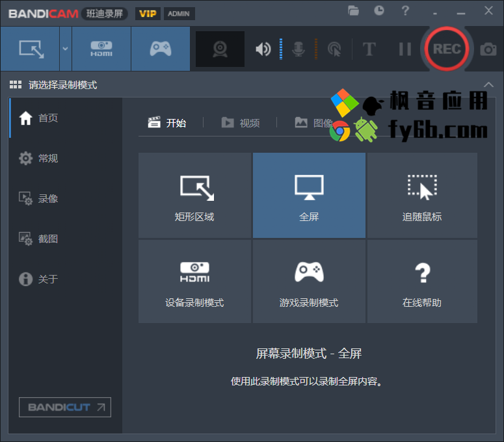Minimize the Bandicam window

[x=461, y=13]
